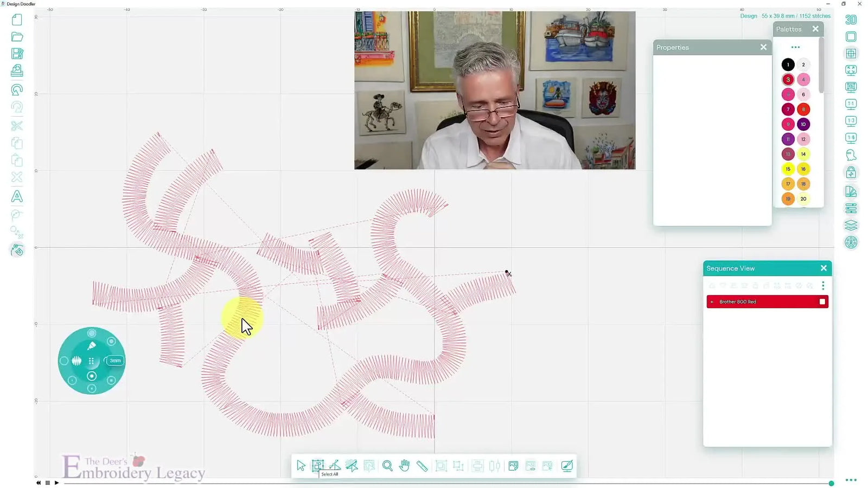
Task: Open the Sequence View overflow menu
Action: 823,286
